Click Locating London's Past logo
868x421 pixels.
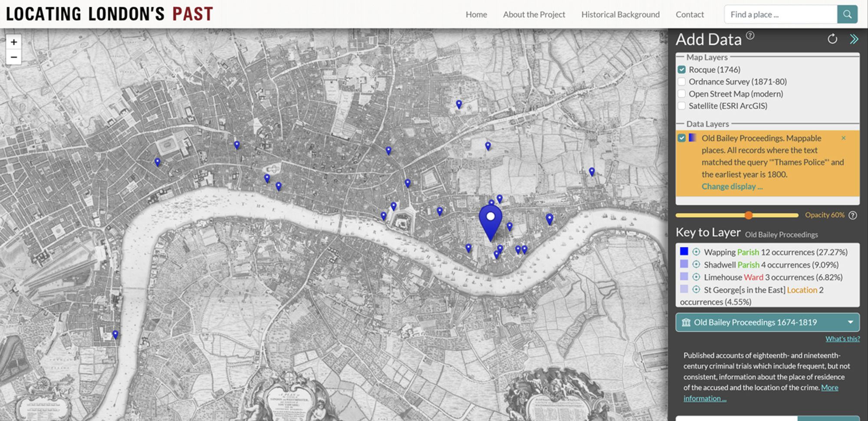click(x=109, y=14)
